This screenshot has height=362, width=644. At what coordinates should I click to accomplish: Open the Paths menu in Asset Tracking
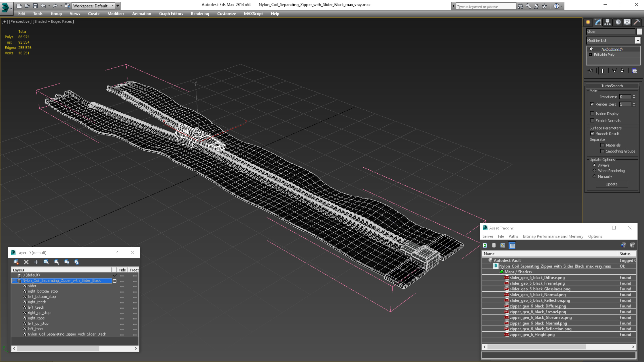coord(513,236)
